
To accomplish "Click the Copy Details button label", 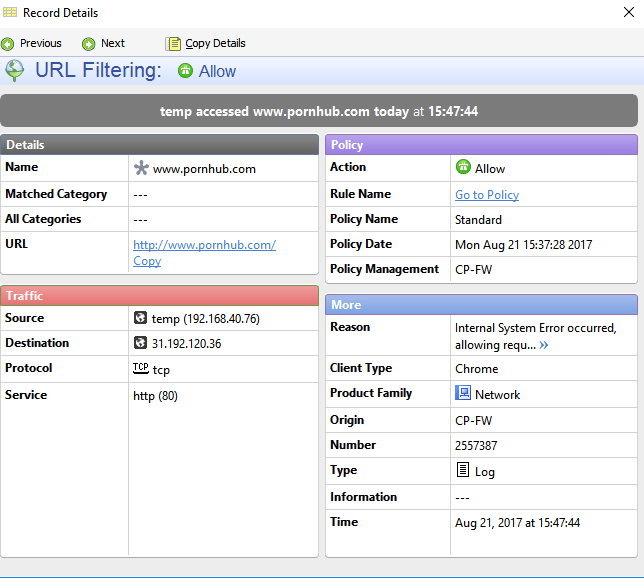I will coord(215,43).
